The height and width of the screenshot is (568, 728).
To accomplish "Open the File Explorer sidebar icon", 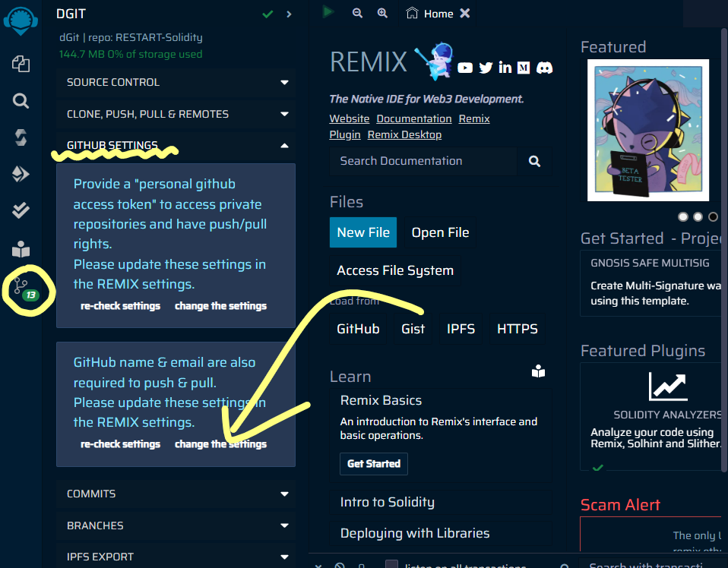I will pyautogui.click(x=21, y=64).
